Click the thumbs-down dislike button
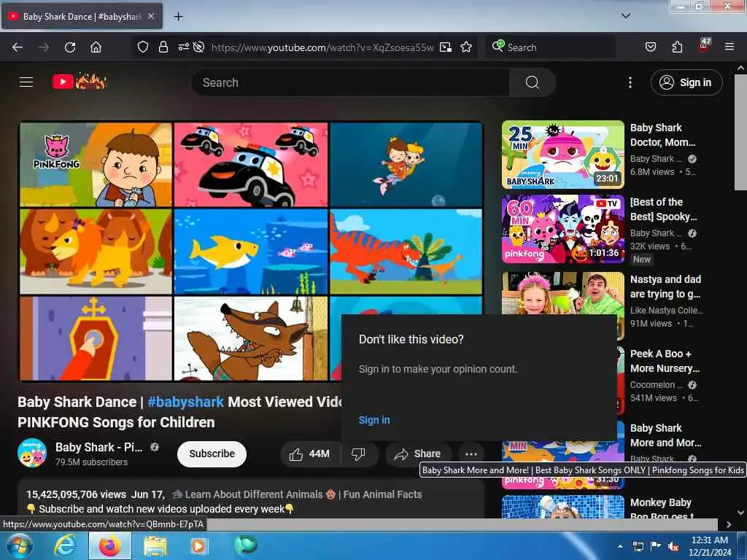Screen dimensions: 747x560 click(359, 454)
